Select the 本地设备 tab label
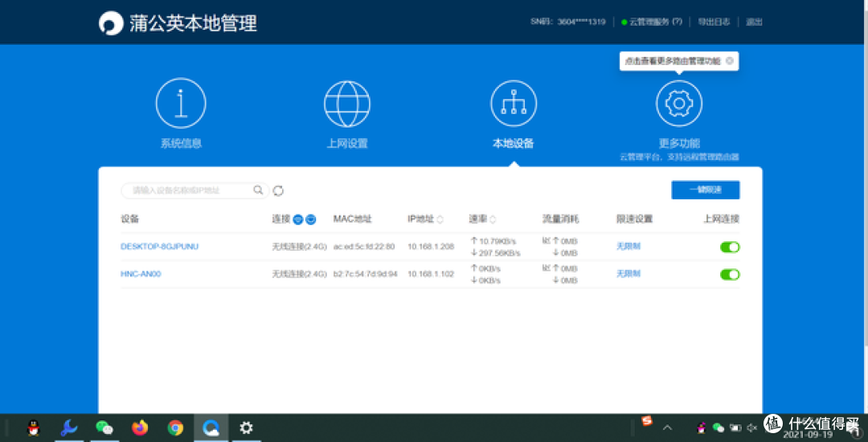This screenshot has height=442, width=868. [514, 144]
